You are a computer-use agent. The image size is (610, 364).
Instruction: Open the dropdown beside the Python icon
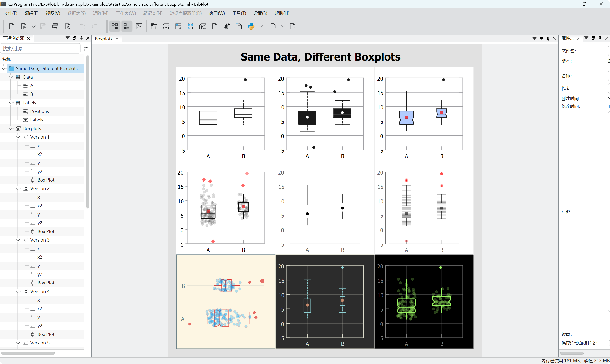261,26
